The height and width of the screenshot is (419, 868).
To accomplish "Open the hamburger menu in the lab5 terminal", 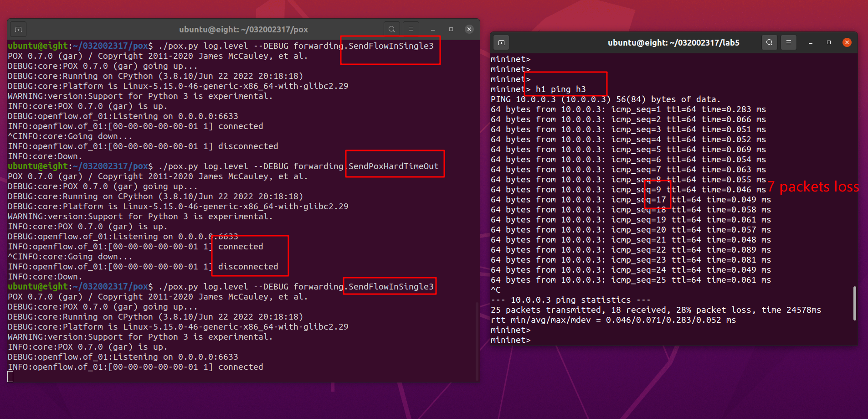I will 789,42.
